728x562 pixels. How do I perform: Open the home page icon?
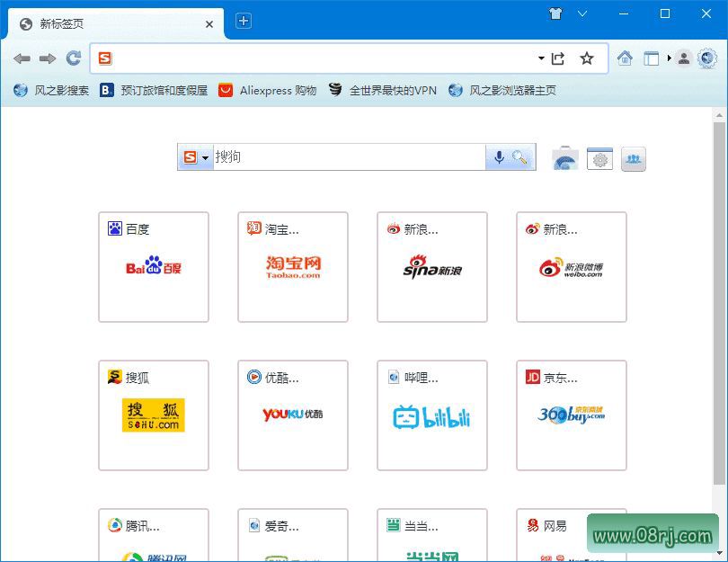pyautogui.click(x=625, y=58)
